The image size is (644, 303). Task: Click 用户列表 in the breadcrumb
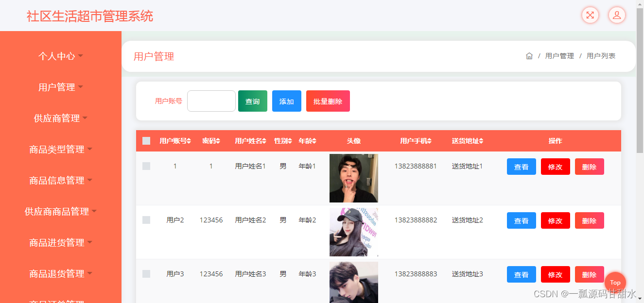(x=601, y=56)
